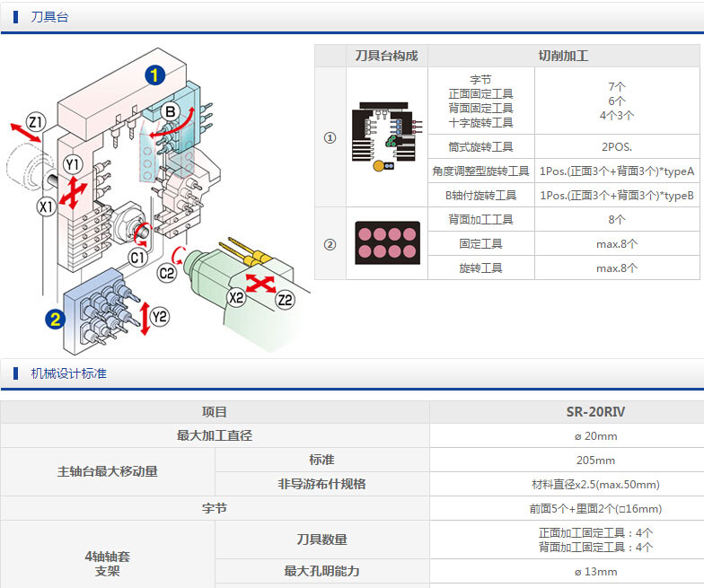Image resolution: width=704 pixels, height=588 pixels.
Task: Select the 筒式旋转工具 table row
Action: pyautogui.click(x=480, y=146)
